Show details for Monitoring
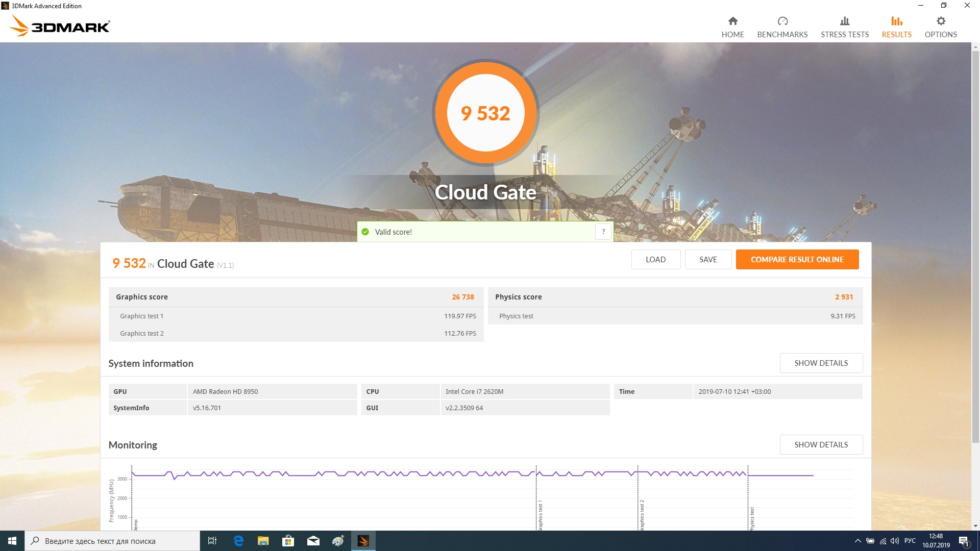Screen dimensions: 980x551 [x=821, y=444]
